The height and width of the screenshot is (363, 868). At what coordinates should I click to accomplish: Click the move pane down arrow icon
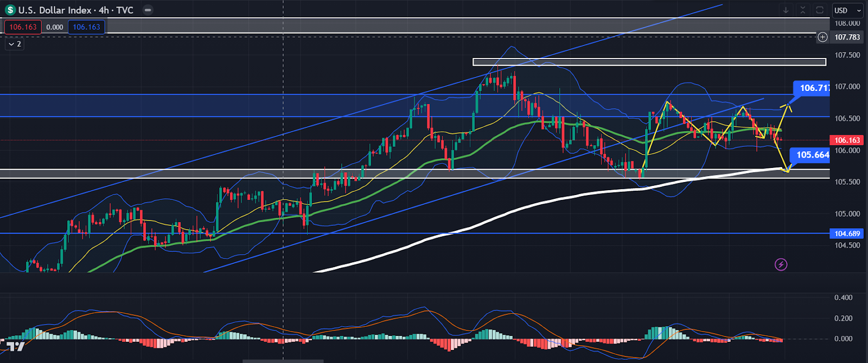click(786, 10)
